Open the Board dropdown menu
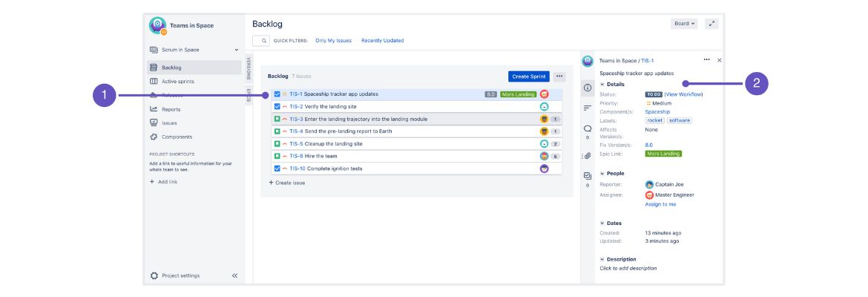The width and height of the screenshot is (868, 297). tap(684, 24)
